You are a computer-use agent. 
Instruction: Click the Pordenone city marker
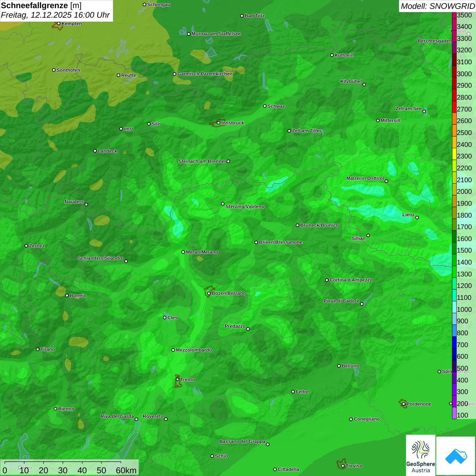coord(404,404)
